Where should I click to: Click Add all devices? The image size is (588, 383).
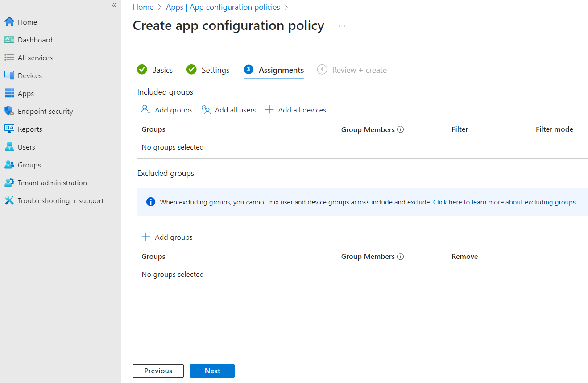pyautogui.click(x=295, y=110)
